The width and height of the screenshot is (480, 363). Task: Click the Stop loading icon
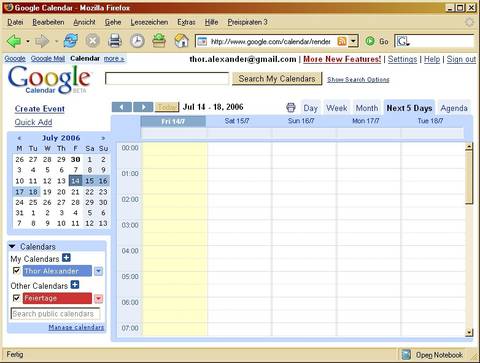click(93, 41)
